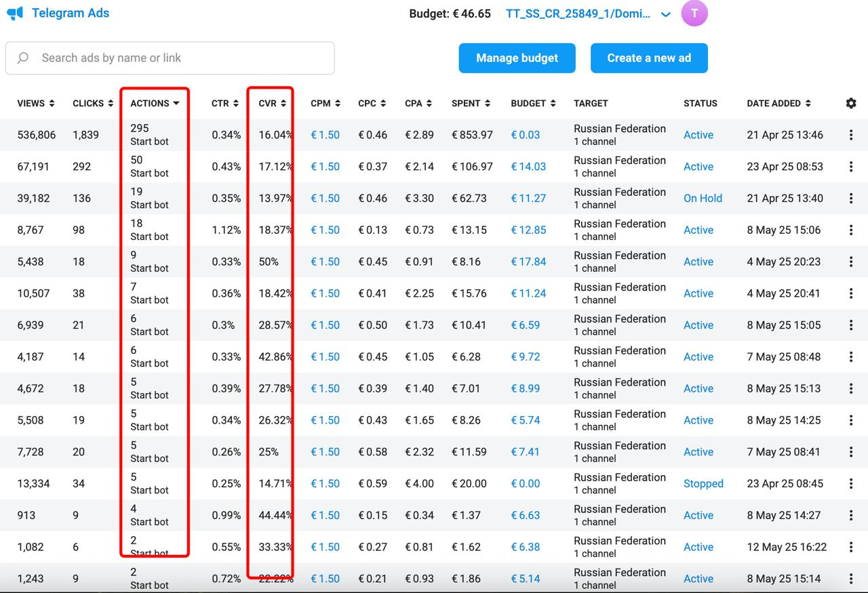Sort table by Date Added column
The height and width of the screenshot is (593, 868).
click(x=778, y=104)
